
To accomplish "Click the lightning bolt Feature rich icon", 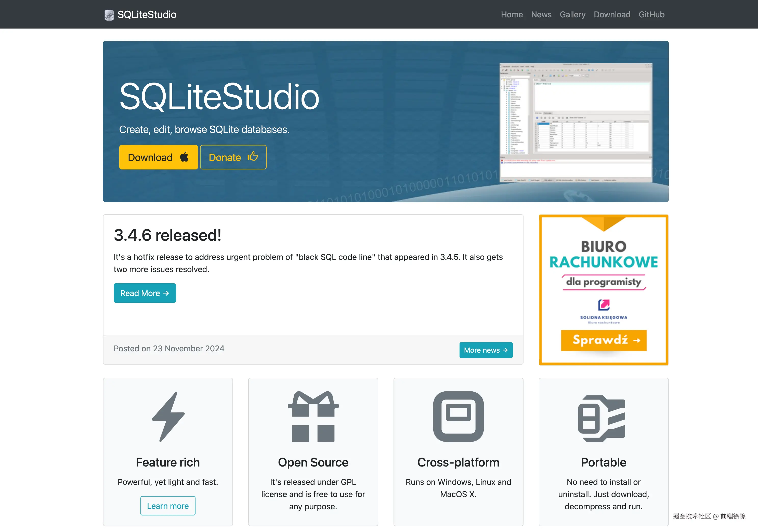I will point(168,417).
